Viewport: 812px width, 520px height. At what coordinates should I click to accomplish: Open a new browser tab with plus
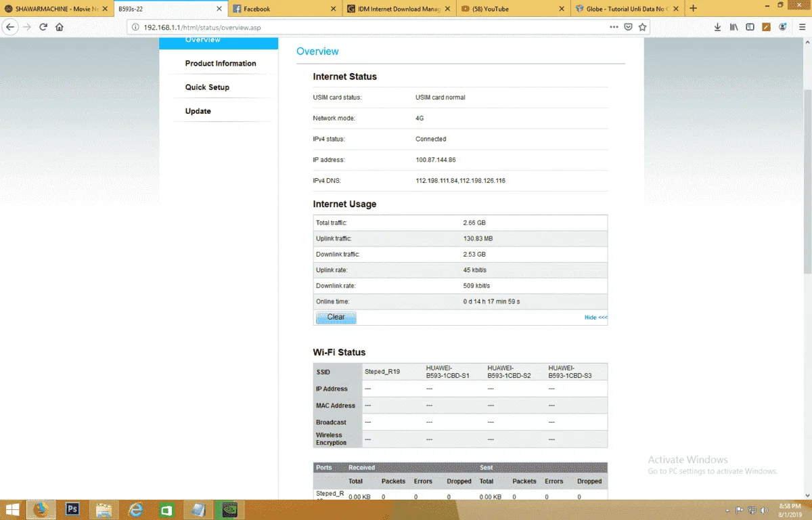[693, 8]
